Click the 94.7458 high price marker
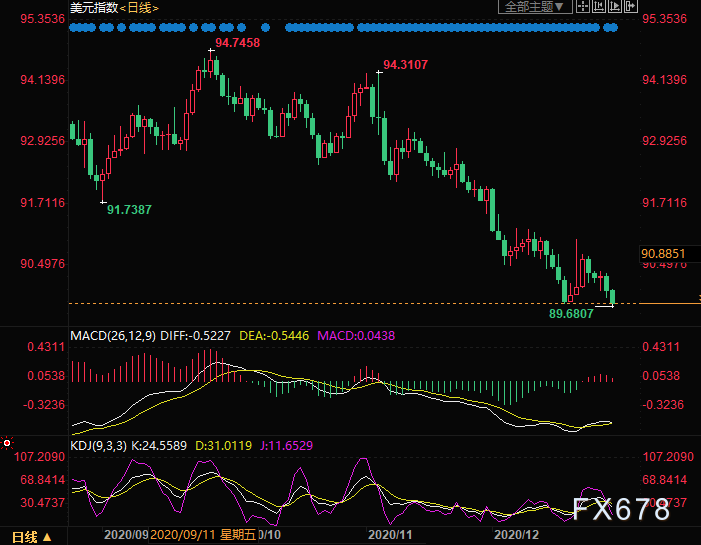This screenshot has height=545, width=701. 237,43
